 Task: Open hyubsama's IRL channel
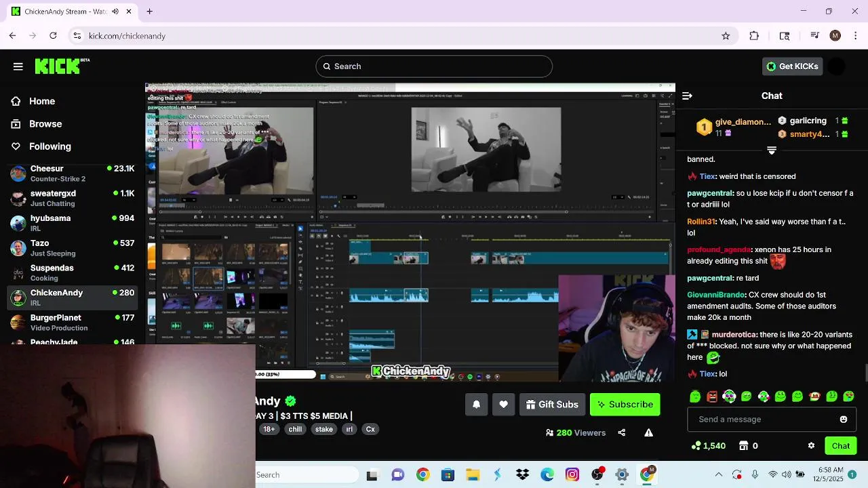73,223
